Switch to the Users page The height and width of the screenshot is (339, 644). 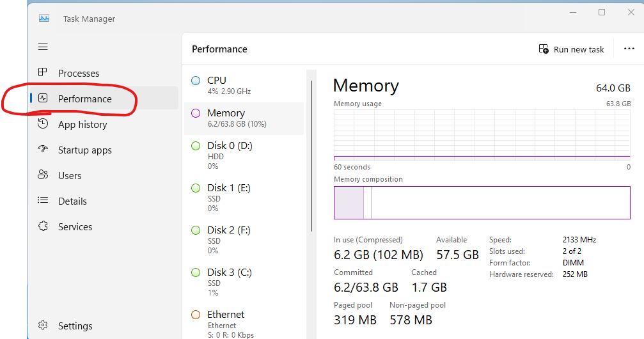(x=104, y=175)
